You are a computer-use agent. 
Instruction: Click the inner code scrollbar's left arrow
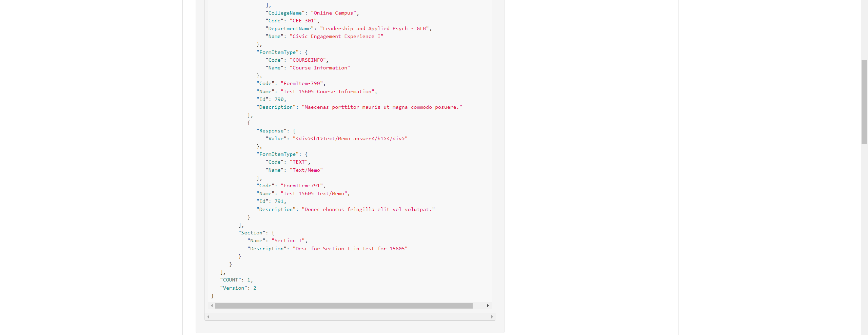(212, 306)
